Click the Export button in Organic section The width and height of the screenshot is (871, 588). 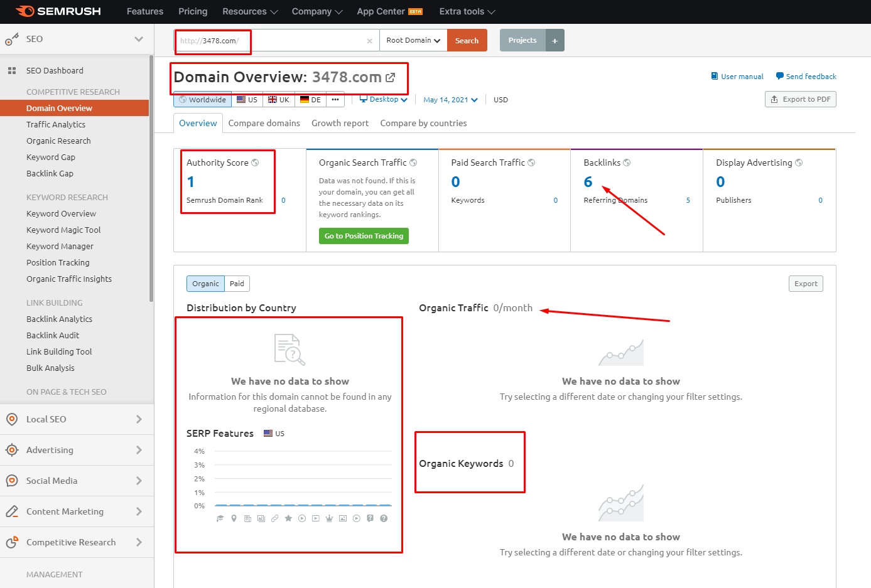coord(806,284)
